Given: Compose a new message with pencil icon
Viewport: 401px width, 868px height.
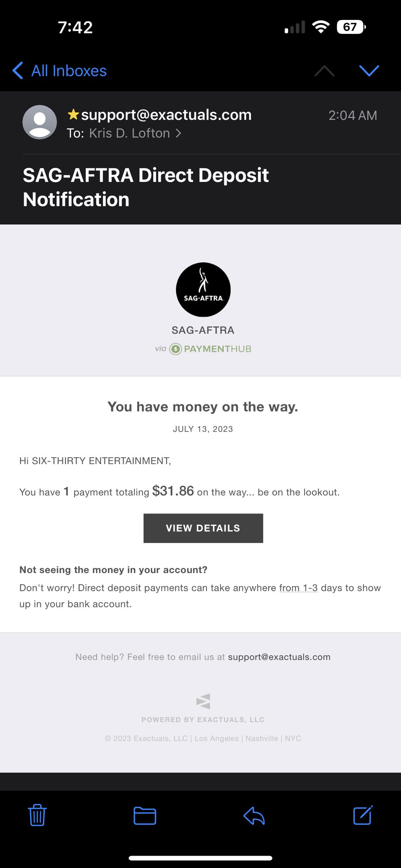Looking at the screenshot, I should click(x=363, y=815).
